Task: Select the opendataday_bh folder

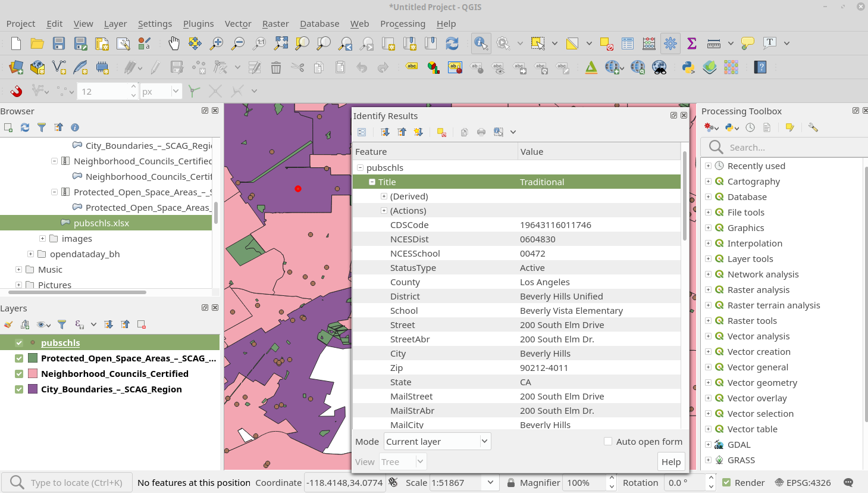Action: 84,254
